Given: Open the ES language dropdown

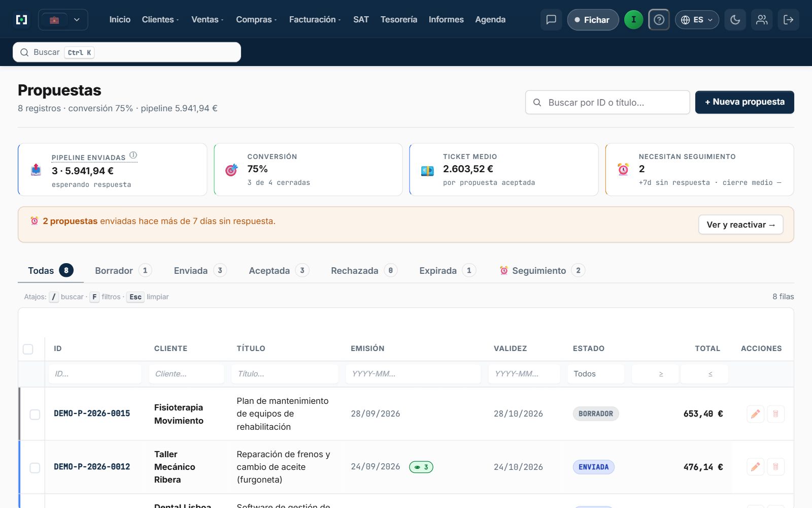Looking at the screenshot, I should tap(697, 20).
